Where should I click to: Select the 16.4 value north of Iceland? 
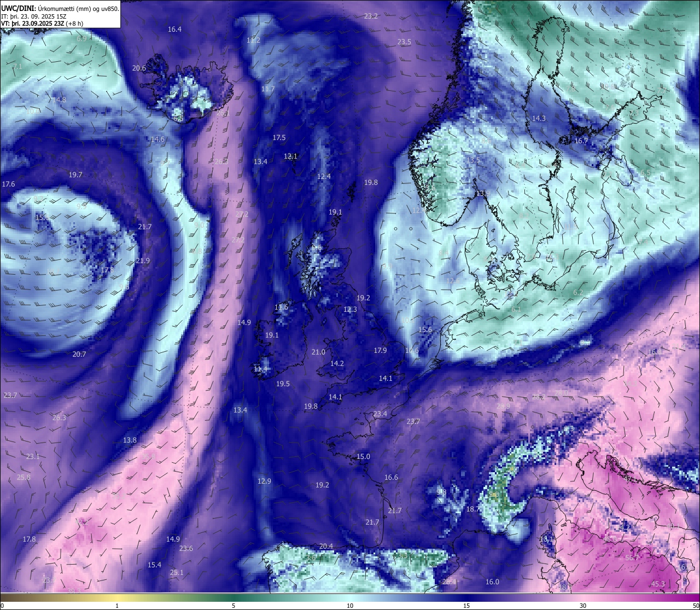174,30
